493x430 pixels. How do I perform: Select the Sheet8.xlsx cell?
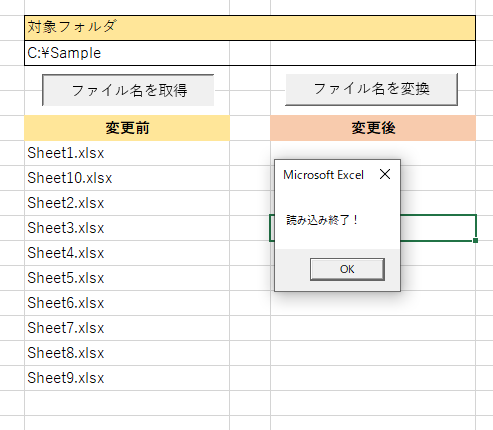click(x=127, y=353)
